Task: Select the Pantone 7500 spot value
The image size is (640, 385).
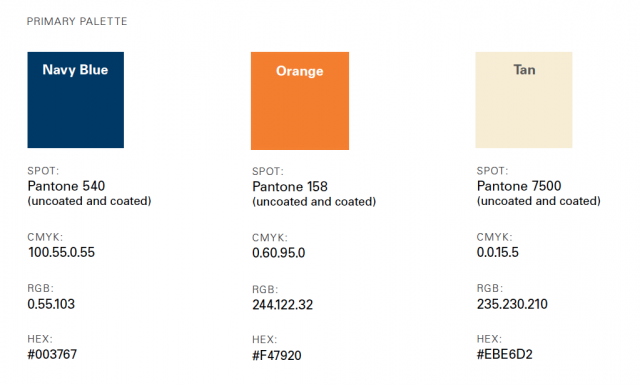Action: pos(519,186)
